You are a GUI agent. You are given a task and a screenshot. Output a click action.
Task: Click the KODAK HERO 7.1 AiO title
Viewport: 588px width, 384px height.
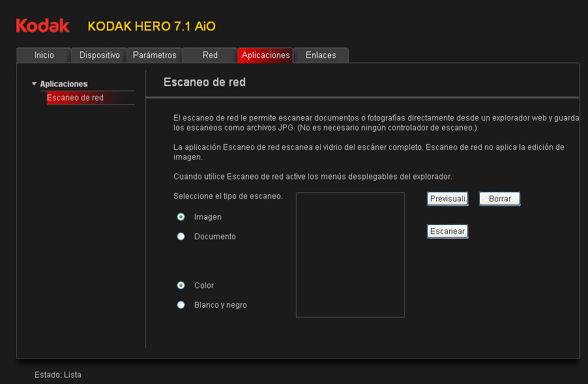[x=151, y=26]
